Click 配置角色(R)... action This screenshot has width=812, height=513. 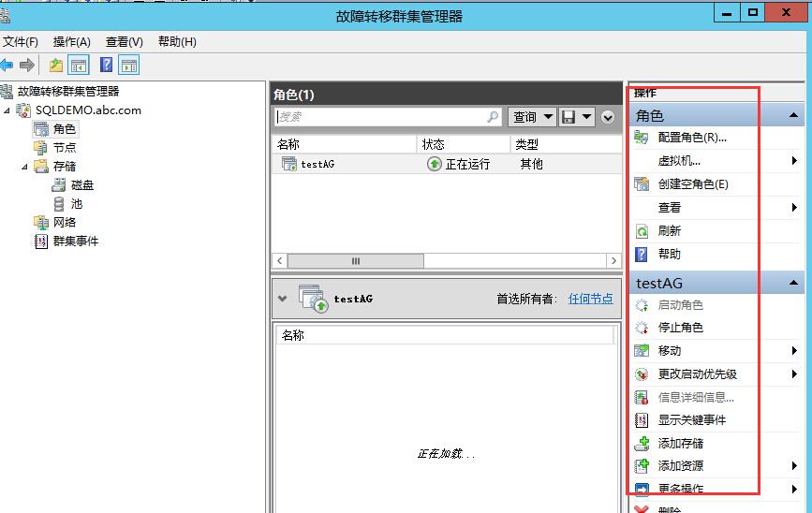pos(692,138)
